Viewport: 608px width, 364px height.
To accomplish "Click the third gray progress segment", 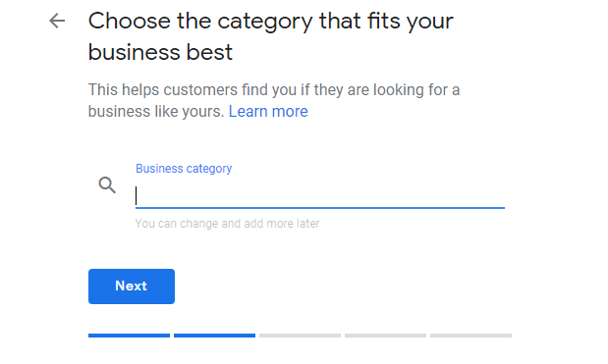I will [x=301, y=336].
